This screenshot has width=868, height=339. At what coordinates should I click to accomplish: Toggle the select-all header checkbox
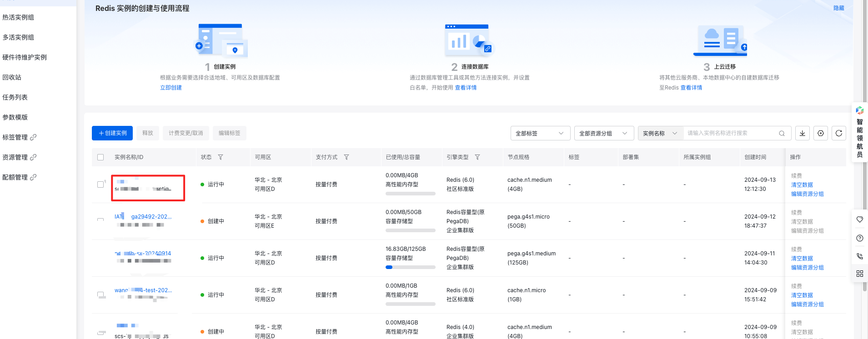(100, 157)
